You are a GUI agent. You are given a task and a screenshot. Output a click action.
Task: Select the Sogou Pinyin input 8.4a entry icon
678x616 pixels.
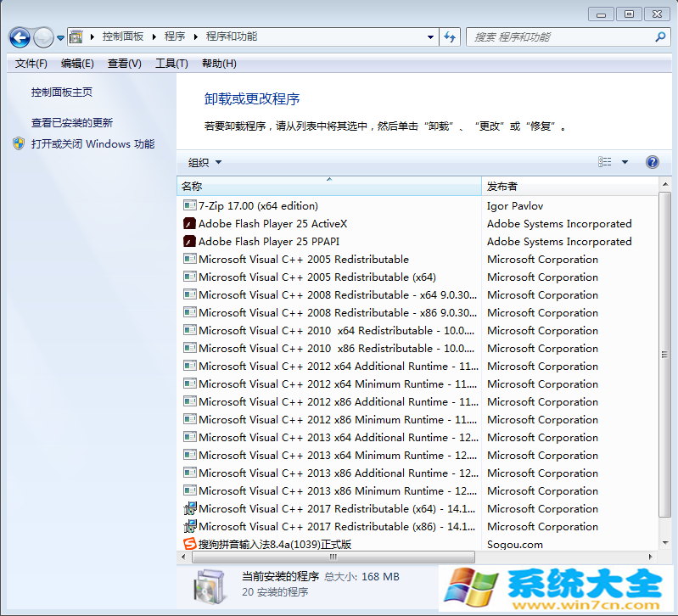click(x=190, y=544)
